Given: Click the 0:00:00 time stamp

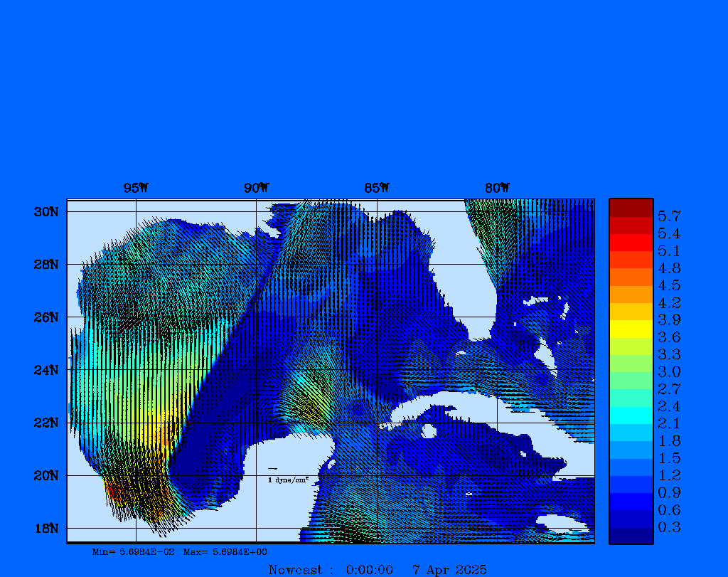Looking at the screenshot, I should pos(370,570).
